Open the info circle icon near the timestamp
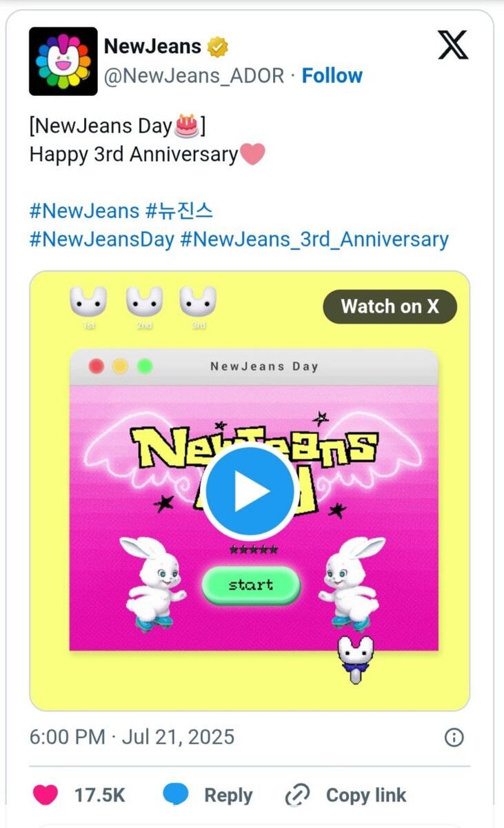Image resolution: width=504 pixels, height=828 pixels. coord(454,738)
